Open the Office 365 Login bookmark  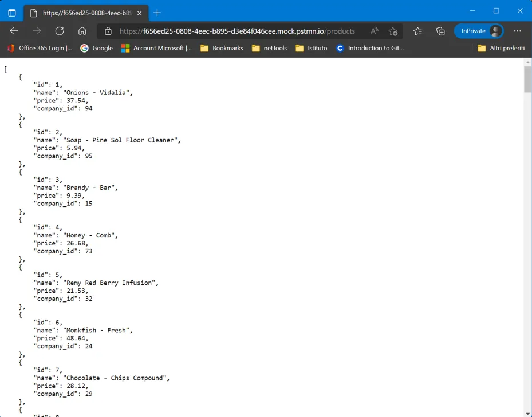40,48
